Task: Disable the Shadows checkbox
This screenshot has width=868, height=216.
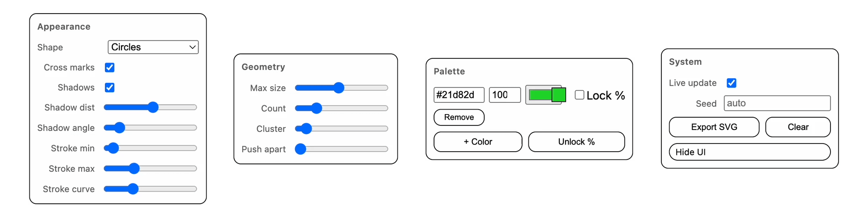Action: pos(109,87)
